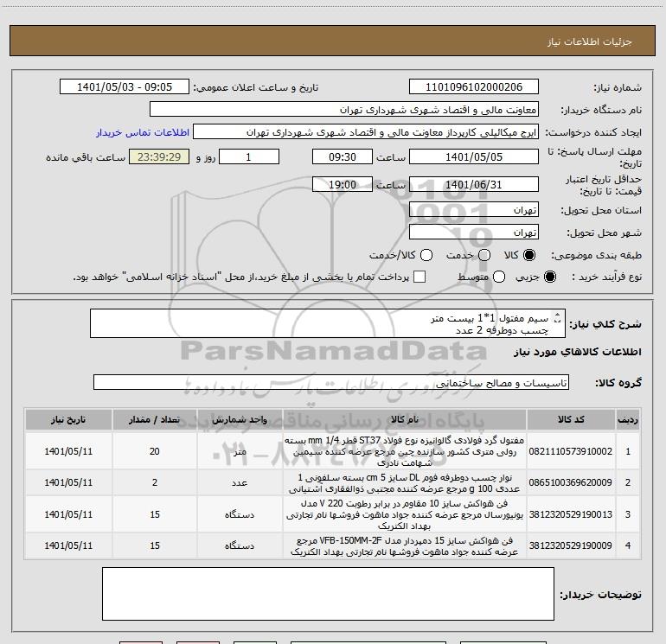Click quantity 2 in row 2
This screenshot has height=644, width=666.
click(x=155, y=482)
